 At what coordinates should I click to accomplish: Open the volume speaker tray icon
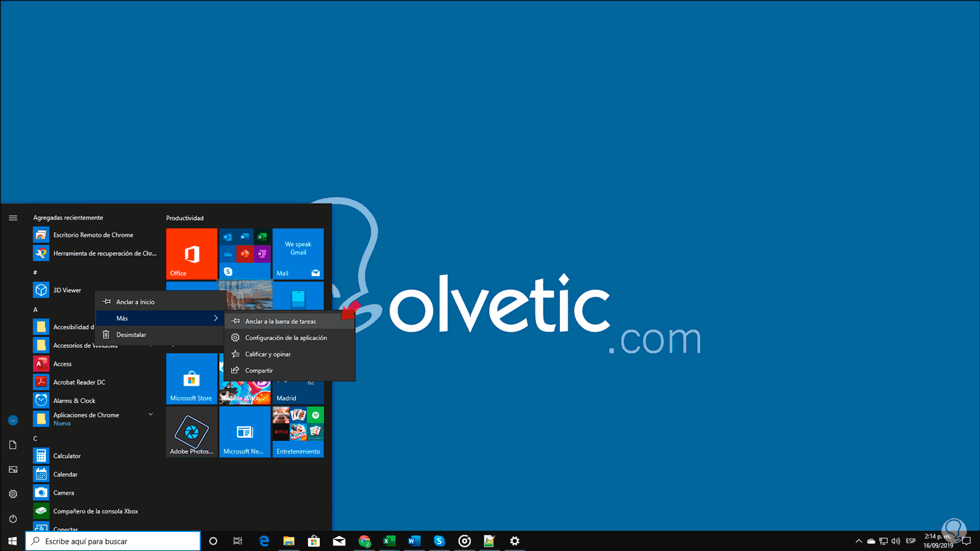[895, 541]
